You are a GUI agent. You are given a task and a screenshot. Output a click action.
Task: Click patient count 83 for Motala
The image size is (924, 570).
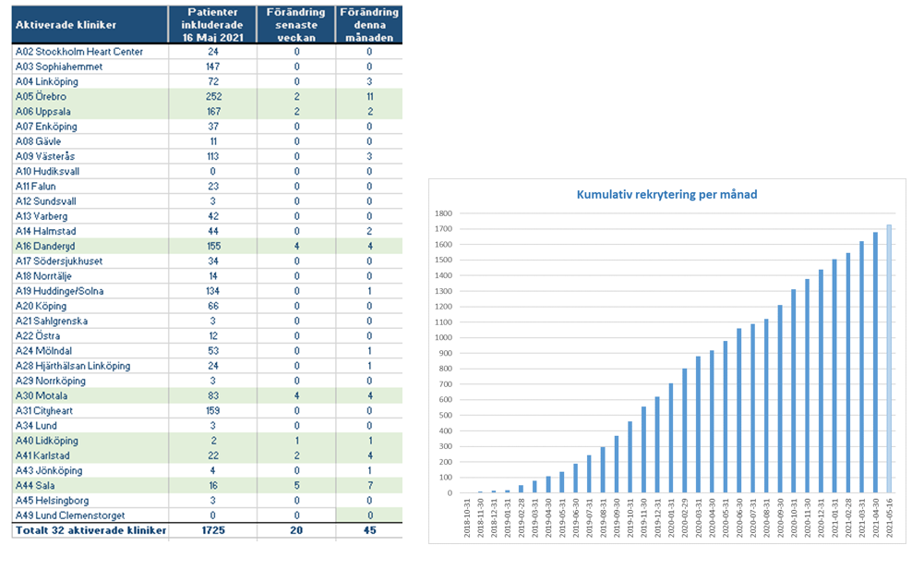click(213, 396)
